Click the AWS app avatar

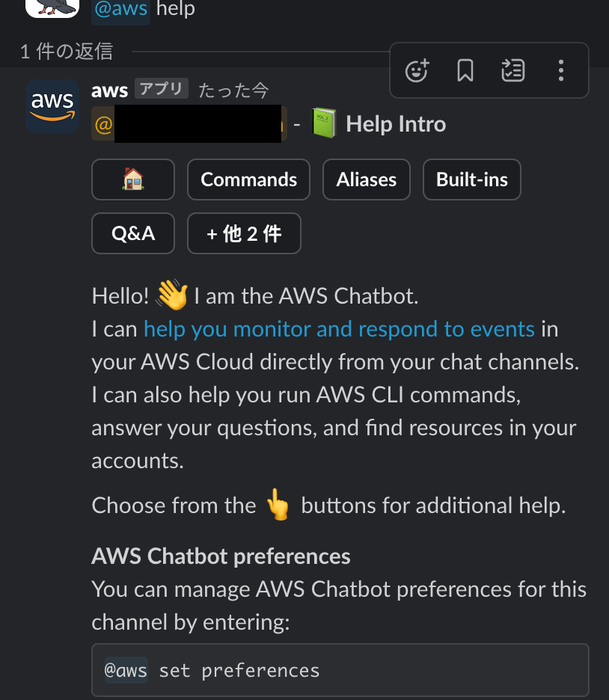52,105
